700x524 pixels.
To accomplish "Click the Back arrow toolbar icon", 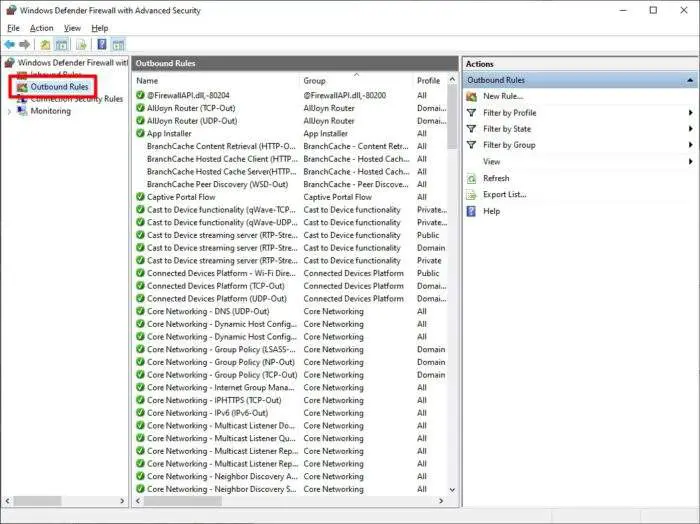I will 9,44.
